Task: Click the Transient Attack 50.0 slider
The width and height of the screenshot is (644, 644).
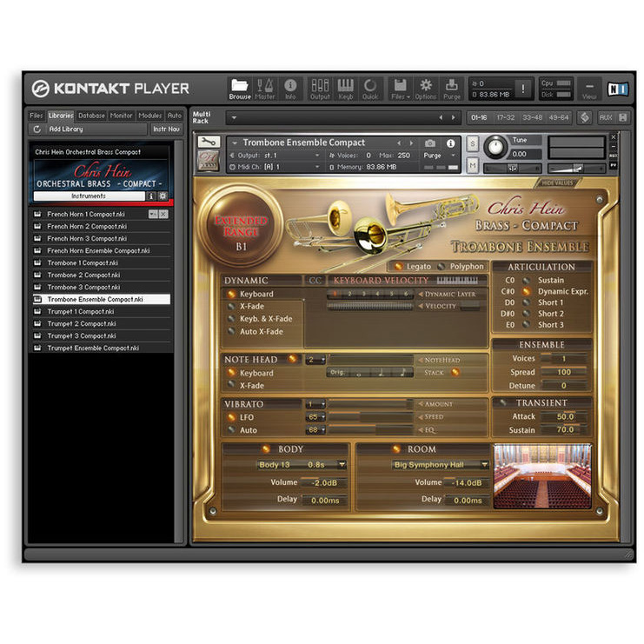Action: [565, 416]
